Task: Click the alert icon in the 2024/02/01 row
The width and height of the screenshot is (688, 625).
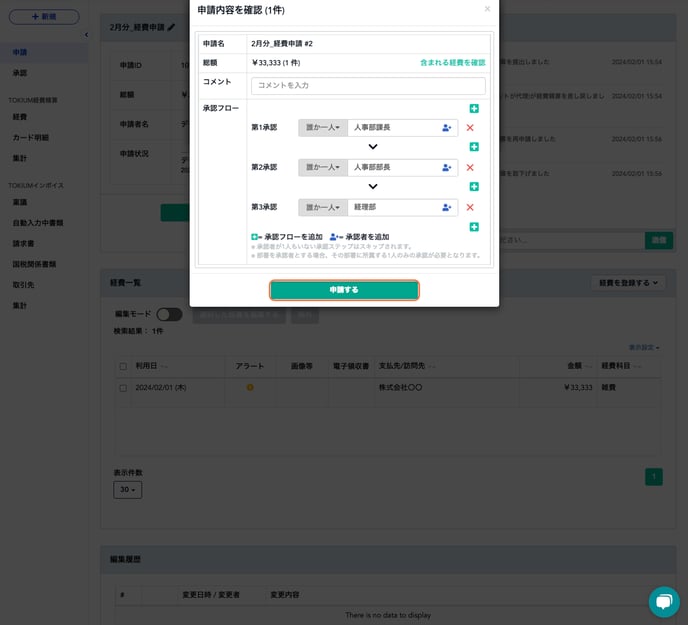Action: [250, 388]
